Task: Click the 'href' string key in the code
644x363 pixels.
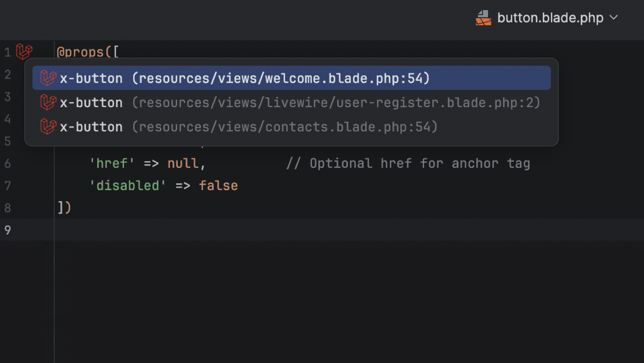Action: click(x=112, y=163)
